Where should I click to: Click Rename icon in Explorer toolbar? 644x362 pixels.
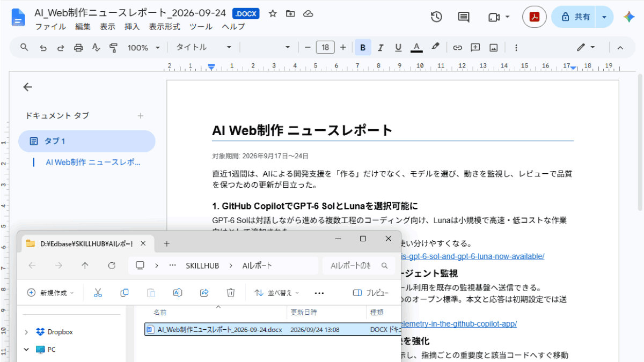[x=177, y=293]
